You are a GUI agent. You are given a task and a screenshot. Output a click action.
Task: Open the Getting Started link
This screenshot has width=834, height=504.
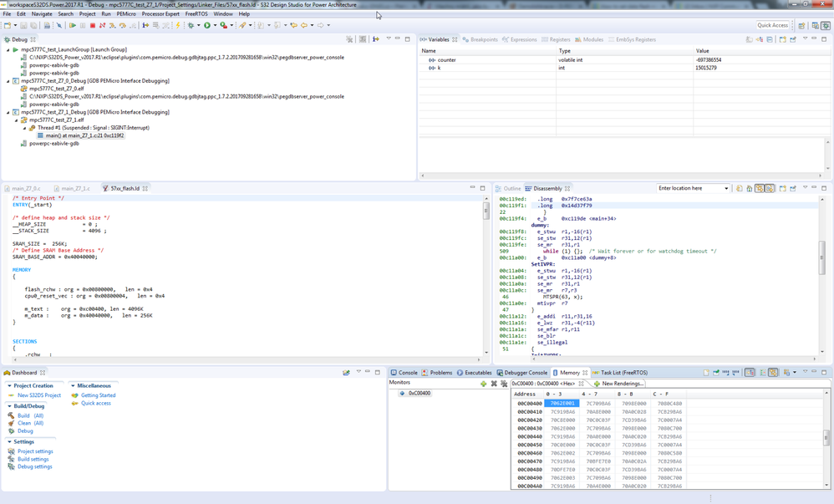click(98, 395)
